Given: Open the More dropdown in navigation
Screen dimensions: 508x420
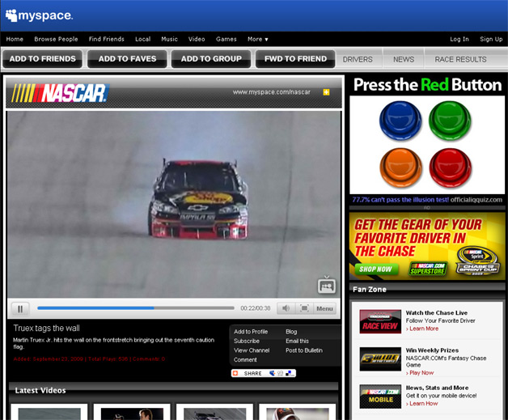Looking at the screenshot, I should click(x=258, y=39).
